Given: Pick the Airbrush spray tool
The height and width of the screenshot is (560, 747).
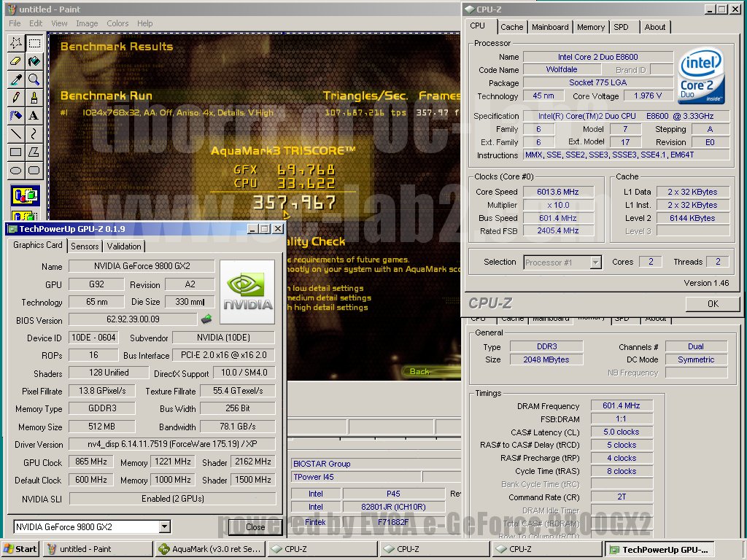Looking at the screenshot, I should (16, 116).
